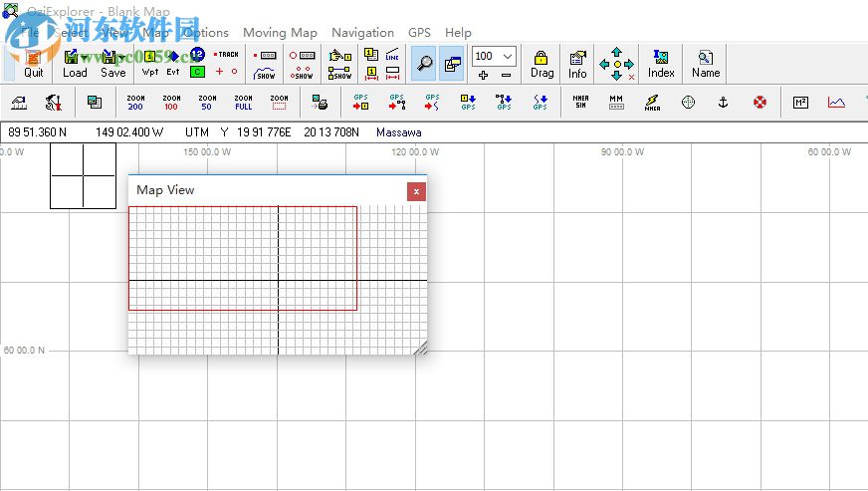Select the Zoom window rectangle tool
The width and height of the screenshot is (868, 491).
pos(279,103)
